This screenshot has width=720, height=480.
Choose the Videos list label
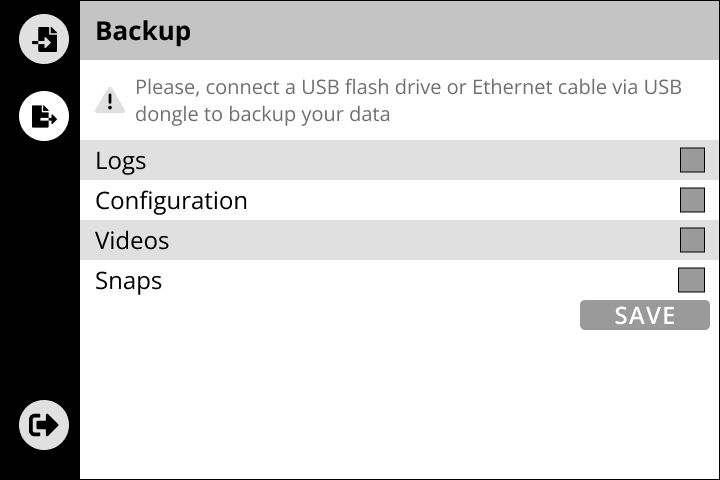point(132,241)
